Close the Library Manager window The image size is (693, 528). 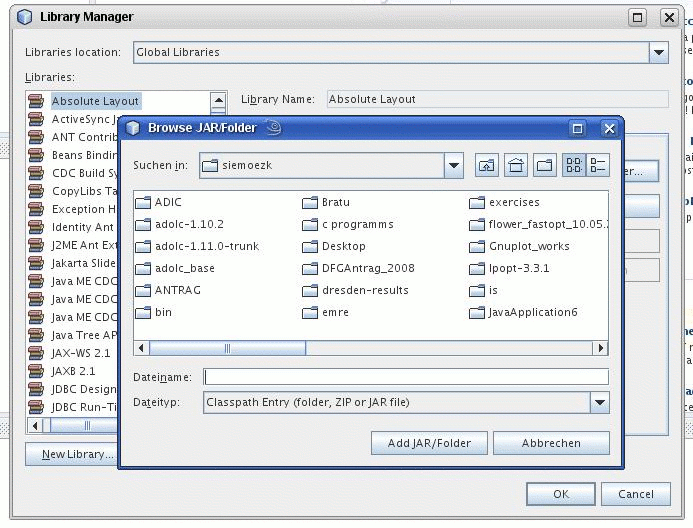[x=669, y=17]
